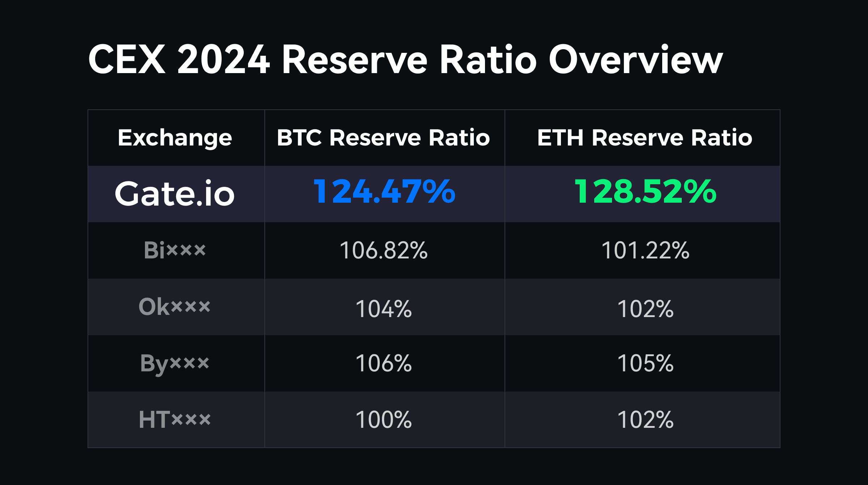
Task: Select the ETH Reserve Ratio column header
Action: (x=644, y=138)
